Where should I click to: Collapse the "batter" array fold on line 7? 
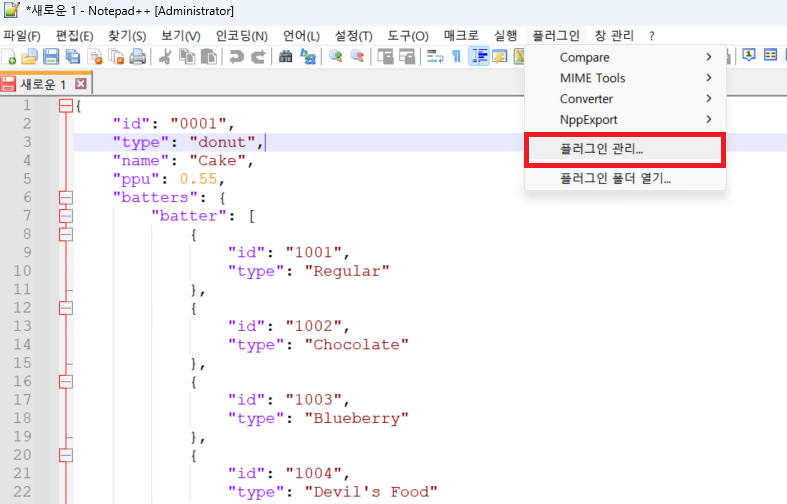[66, 216]
